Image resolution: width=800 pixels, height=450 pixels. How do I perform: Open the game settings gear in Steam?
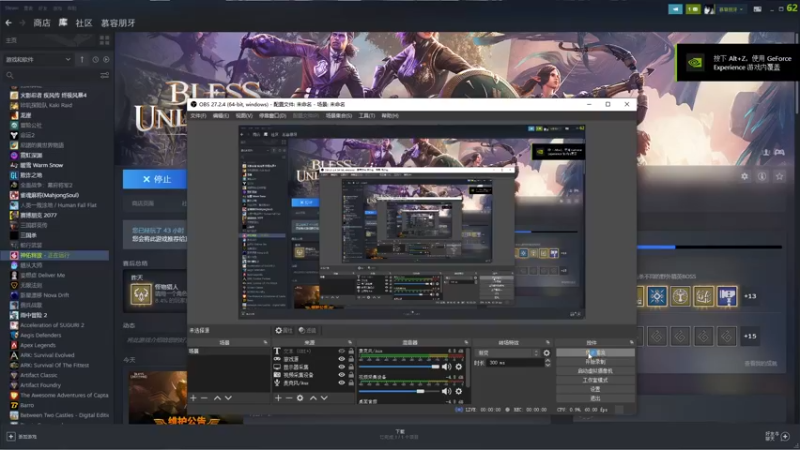coord(744,177)
